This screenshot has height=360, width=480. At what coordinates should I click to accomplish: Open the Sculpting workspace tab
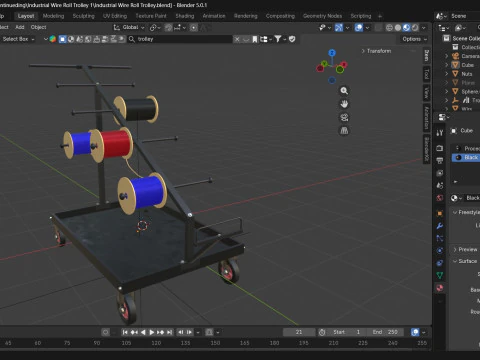click(84, 16)
